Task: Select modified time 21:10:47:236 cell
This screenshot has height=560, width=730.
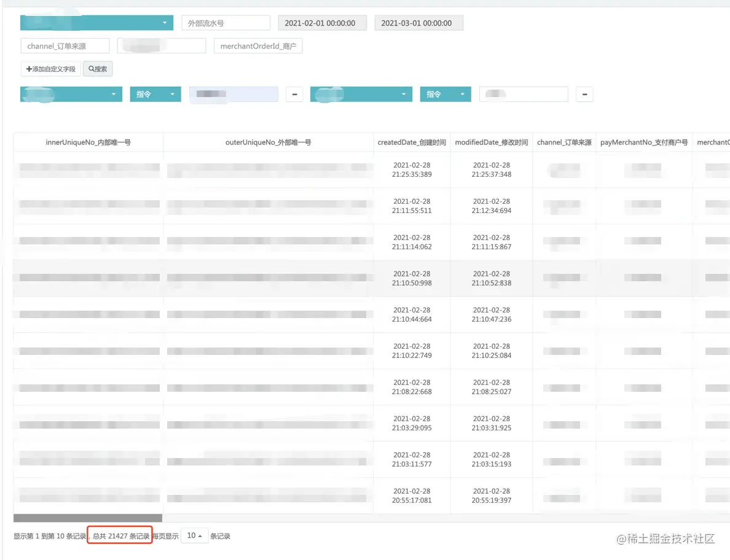Action: [x=491, y=315]
